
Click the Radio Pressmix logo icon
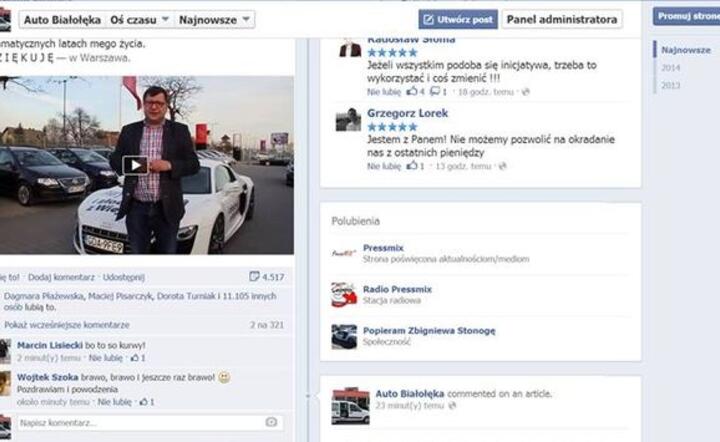(344, 294)
